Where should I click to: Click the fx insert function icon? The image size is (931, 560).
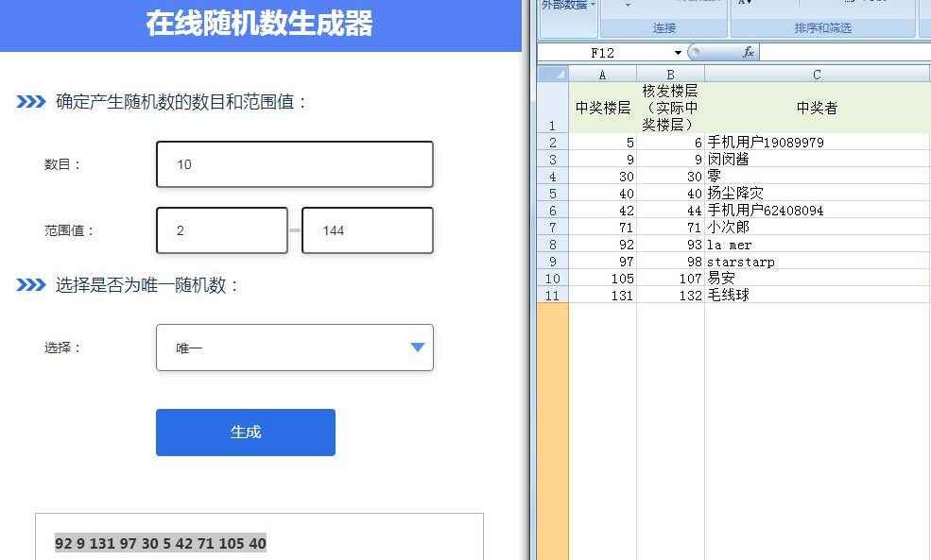(749, 52)
